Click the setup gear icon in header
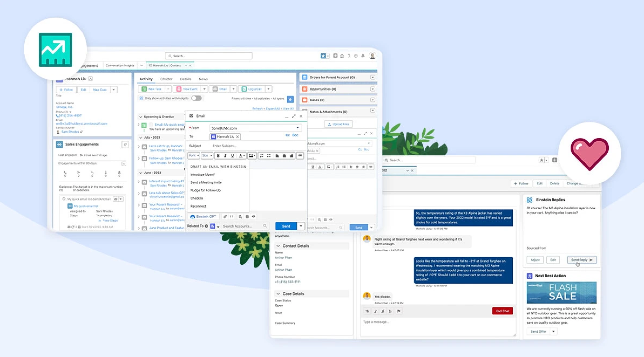The height and width of the screenshot is (357, 644). (x=356, y=56)
